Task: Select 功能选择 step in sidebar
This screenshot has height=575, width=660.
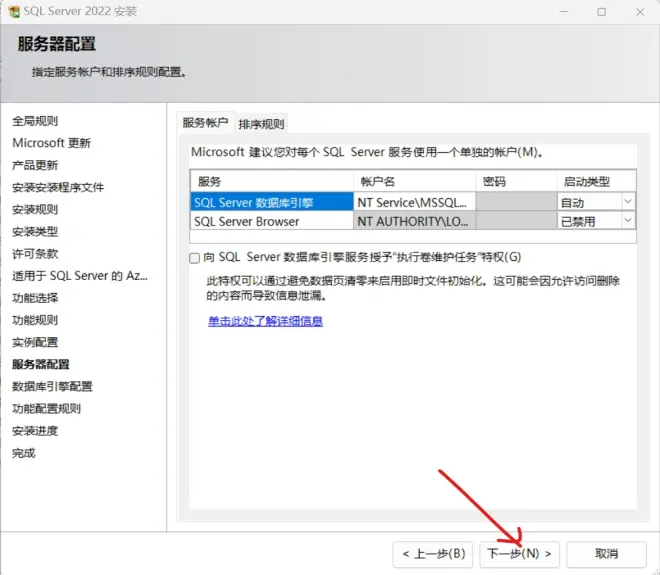Action: point(35,298)
